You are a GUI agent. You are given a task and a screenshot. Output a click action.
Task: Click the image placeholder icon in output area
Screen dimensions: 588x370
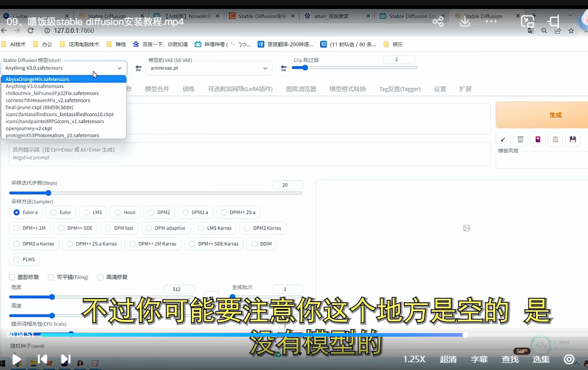pyautogui.click(x=467, y=228)
